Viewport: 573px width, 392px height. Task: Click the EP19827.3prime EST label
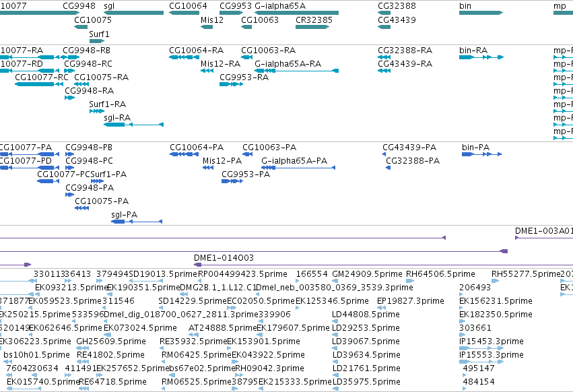410,301
